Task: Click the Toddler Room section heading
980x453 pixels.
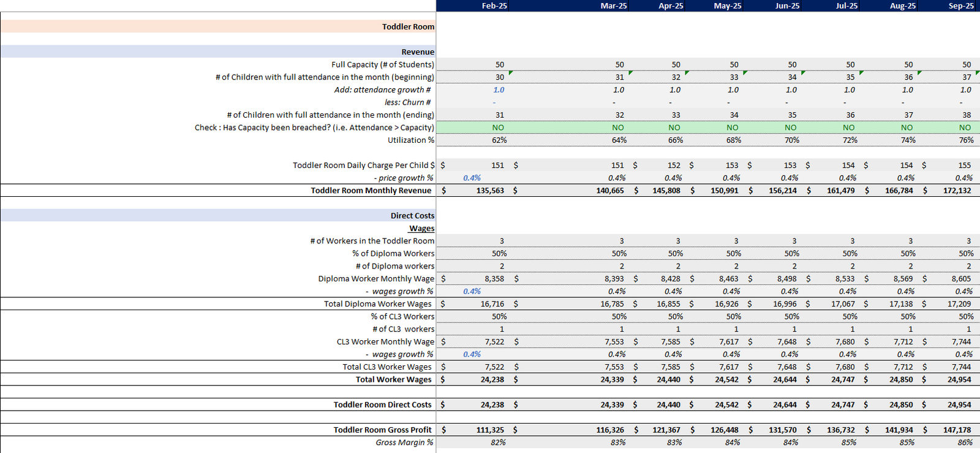Action: pyautogui.click(x=408, y=26)
